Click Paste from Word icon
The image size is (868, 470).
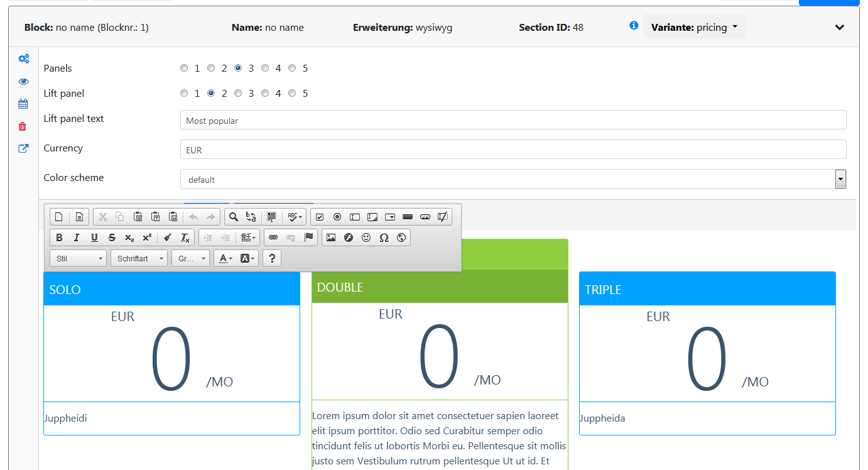173,217
